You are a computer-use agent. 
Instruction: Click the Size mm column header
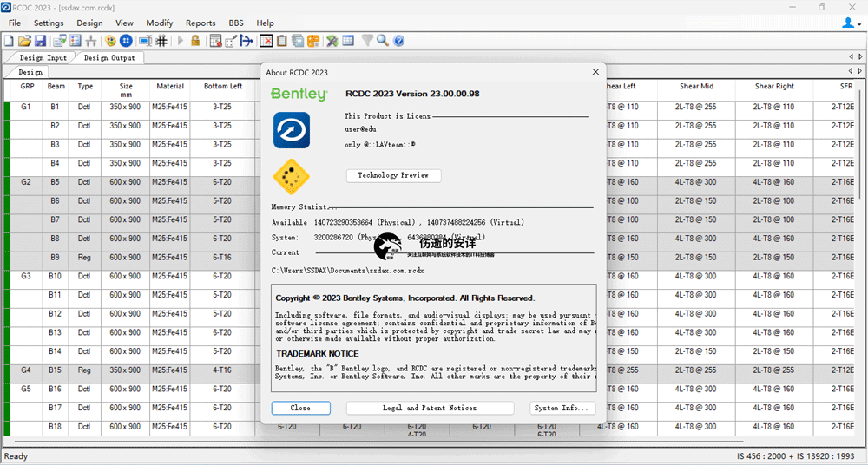pos(126,90)
